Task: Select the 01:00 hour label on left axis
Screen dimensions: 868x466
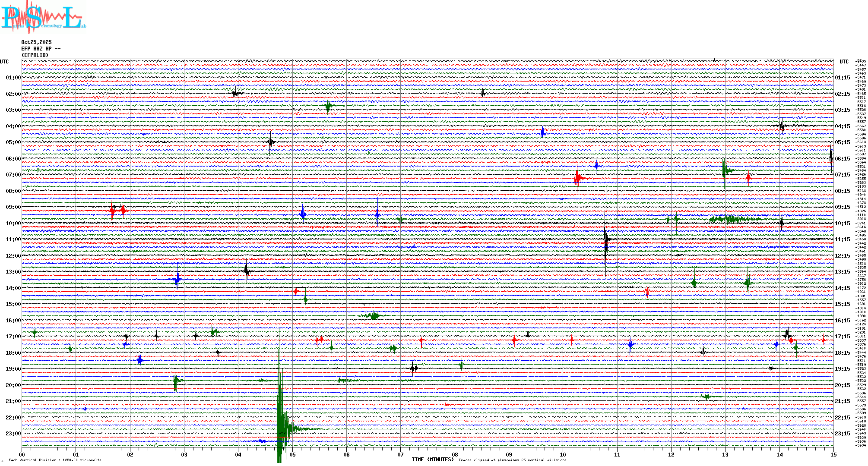Action: [x=13, y=78]
